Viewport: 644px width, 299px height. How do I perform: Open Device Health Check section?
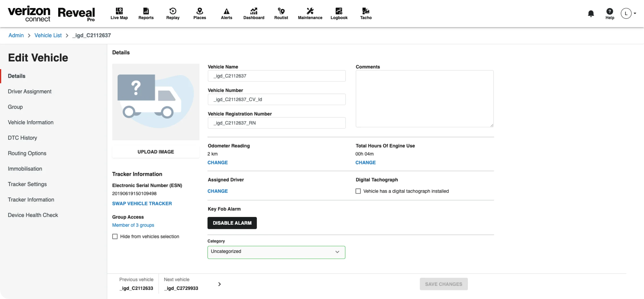point(33,215)
